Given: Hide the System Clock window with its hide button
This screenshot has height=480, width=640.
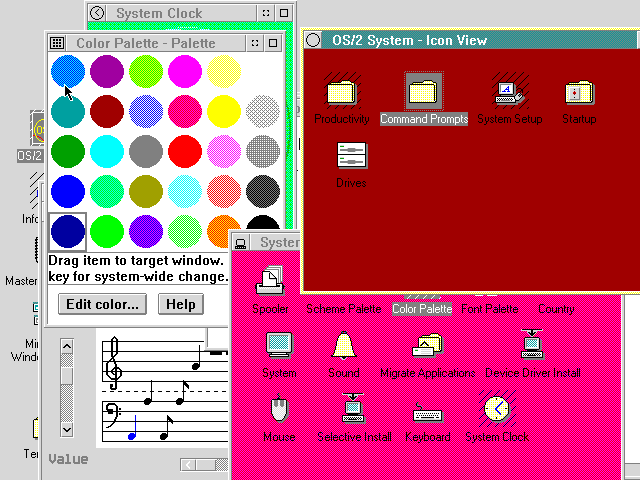Looking at the screenshot, I should [x=266, y=13].
